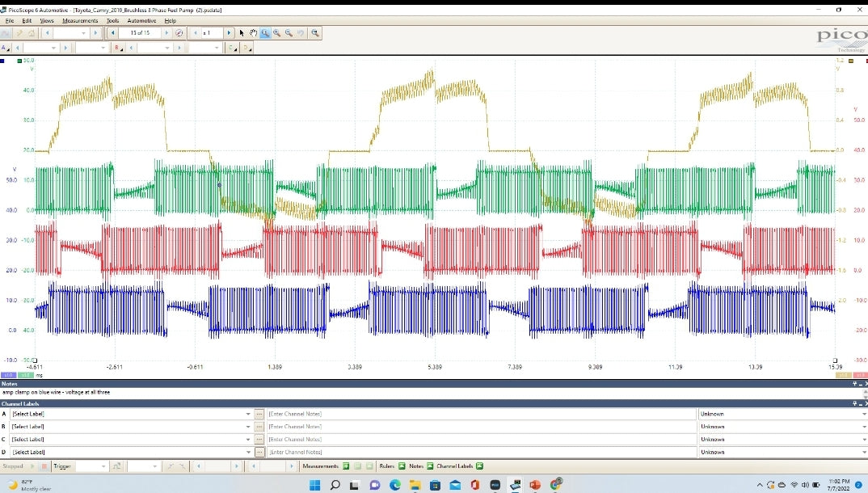Expand Channel B label dropdown
The image size is (868, 493).
248,427
